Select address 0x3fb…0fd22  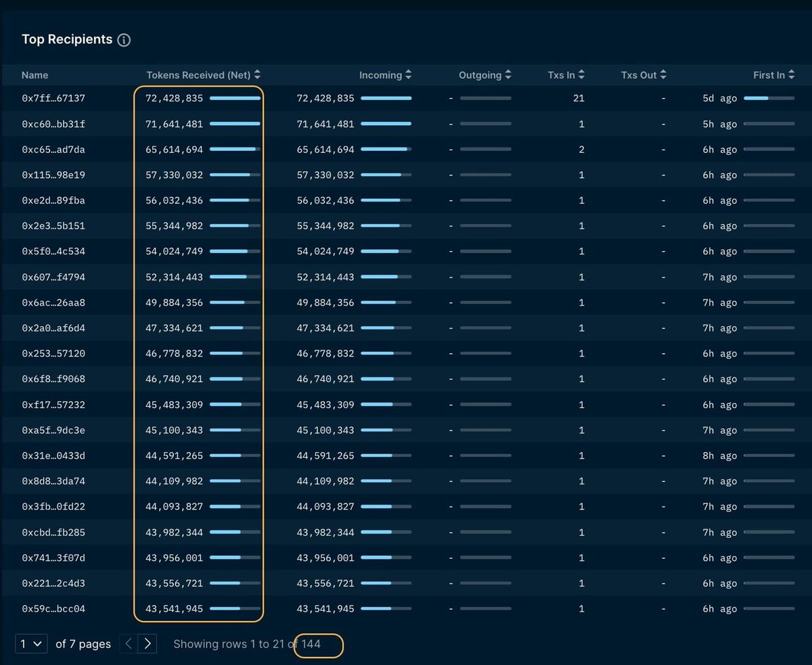(x=53, y=507)
